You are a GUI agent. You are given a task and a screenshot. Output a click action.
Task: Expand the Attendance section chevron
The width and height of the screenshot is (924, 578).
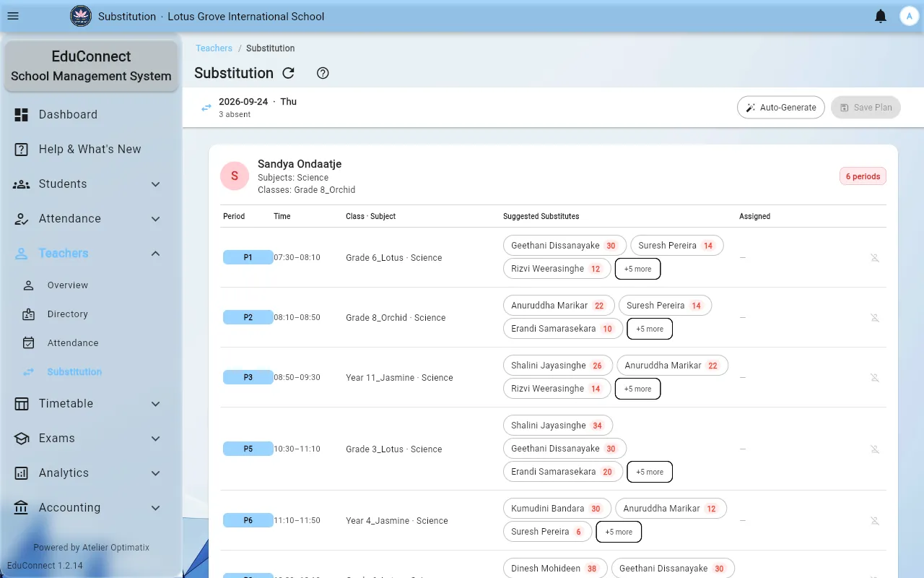coord(156,219)
